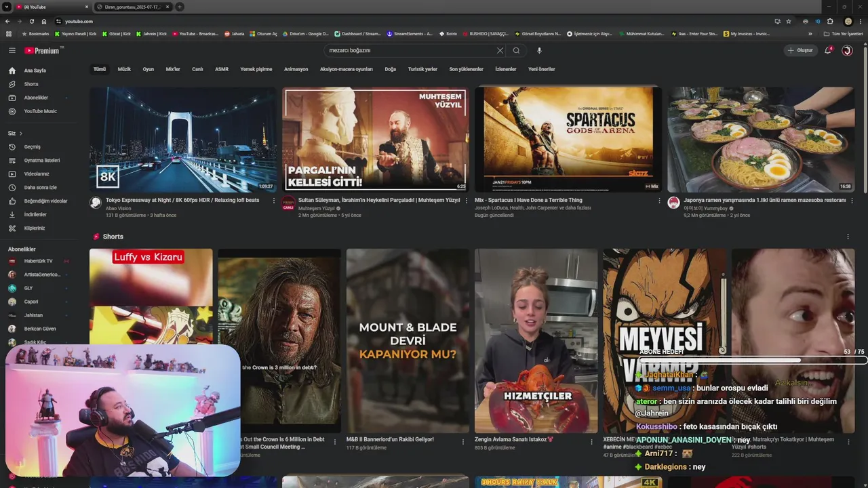The image size is (868, 488).
Task: Open Abonelikler in the sidebar
Action: 36,98
